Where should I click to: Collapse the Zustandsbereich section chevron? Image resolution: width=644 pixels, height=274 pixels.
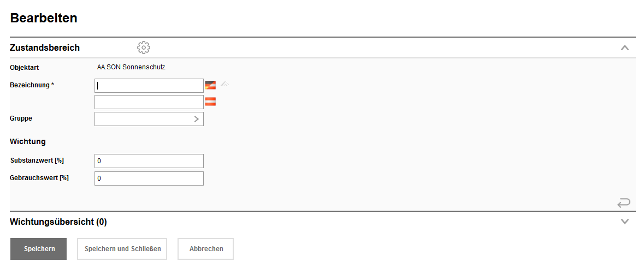click(625, 48)
